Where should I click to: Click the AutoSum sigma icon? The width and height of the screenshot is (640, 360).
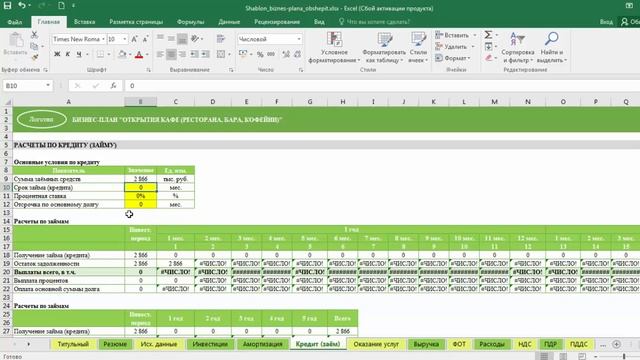tap(489, 35)
